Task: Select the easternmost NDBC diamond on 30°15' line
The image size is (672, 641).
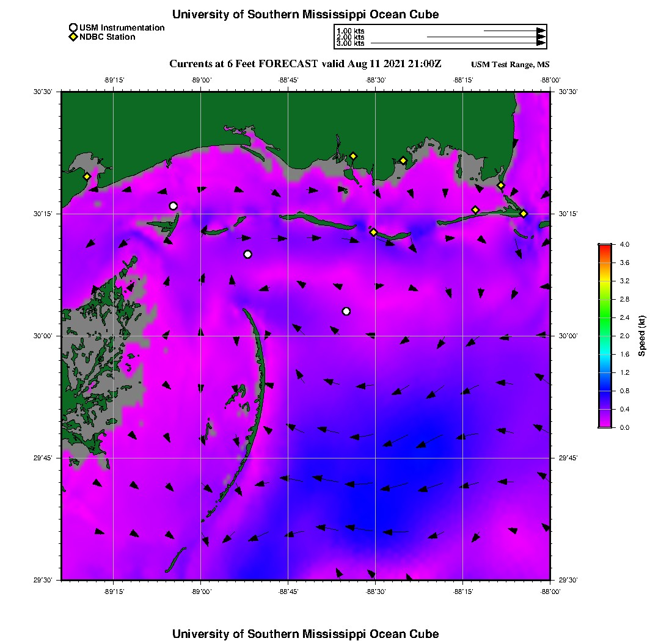Action: 524,214
